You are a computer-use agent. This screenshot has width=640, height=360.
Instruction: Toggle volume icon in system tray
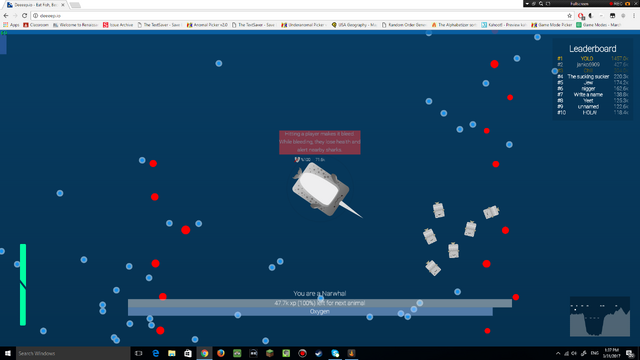coord(574,353)
